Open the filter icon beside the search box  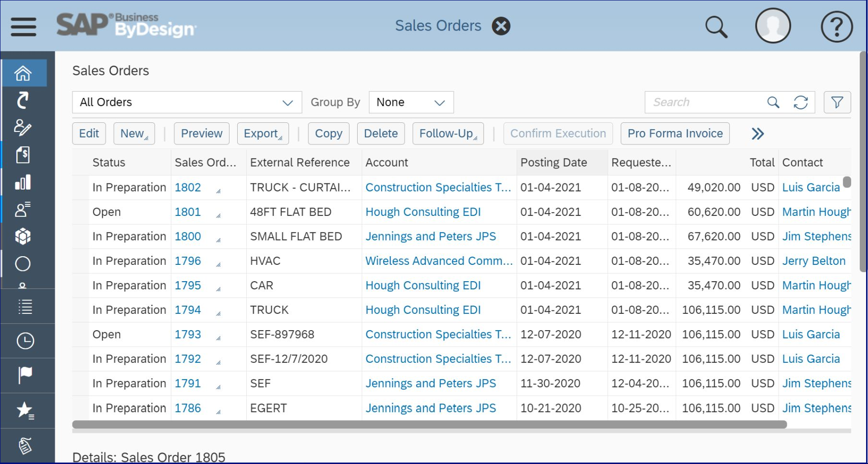click(837, 102)
